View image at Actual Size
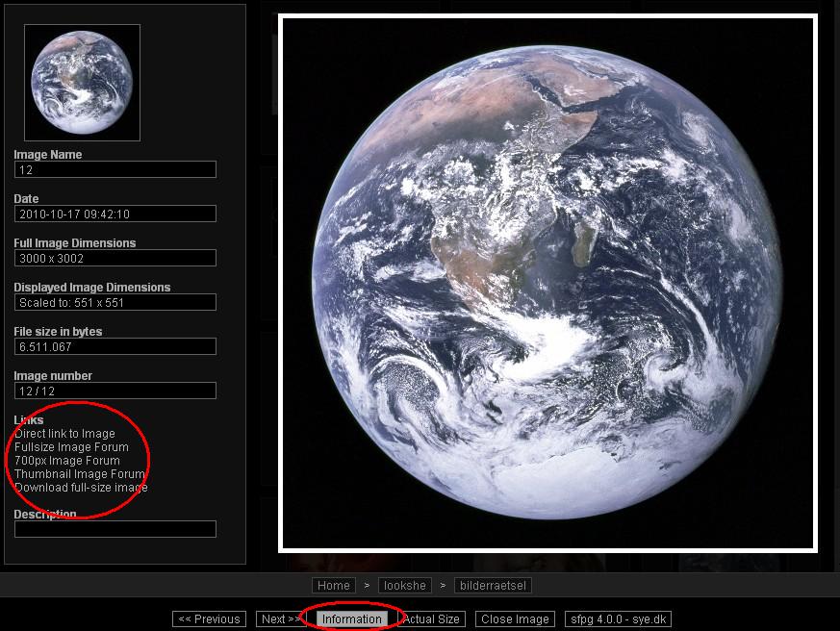This screenshot has height=631, width=840. point(431,618)
